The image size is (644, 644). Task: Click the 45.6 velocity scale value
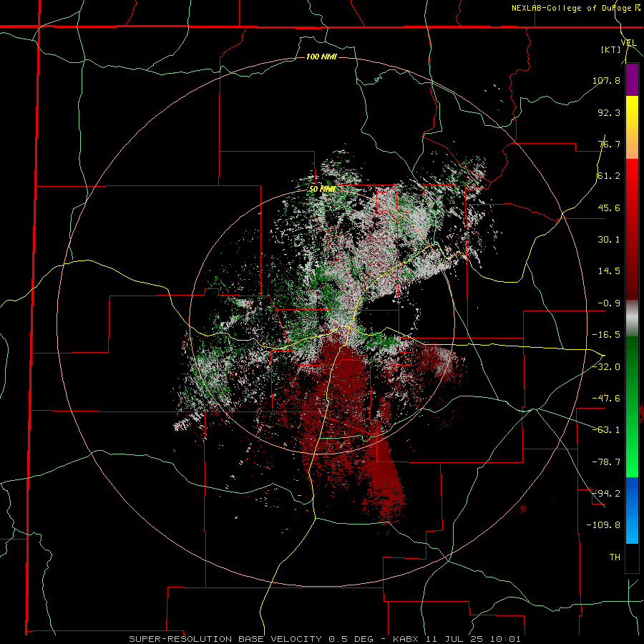click(609, 208)
